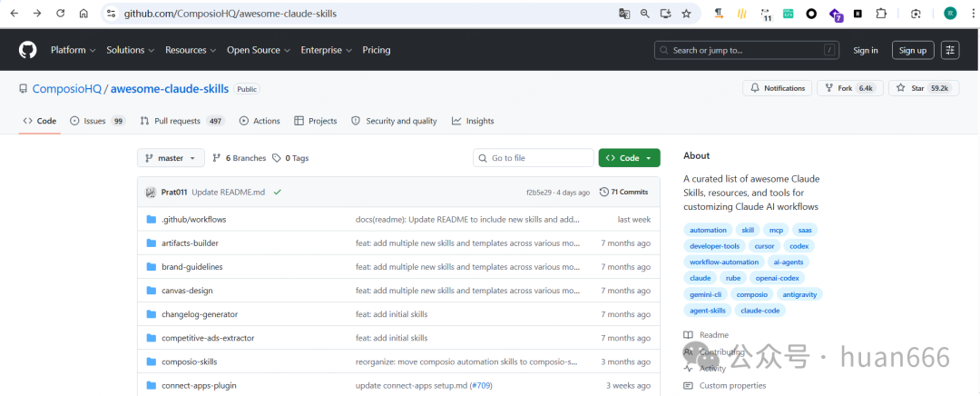Click the Sign in link

[x=865, y=50]
